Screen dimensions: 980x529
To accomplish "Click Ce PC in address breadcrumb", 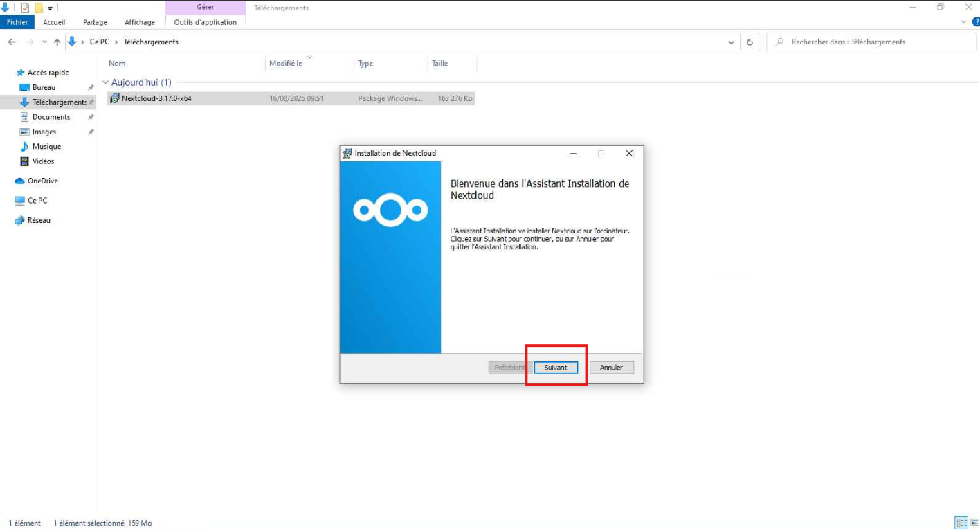I will (x=100, y=42).
